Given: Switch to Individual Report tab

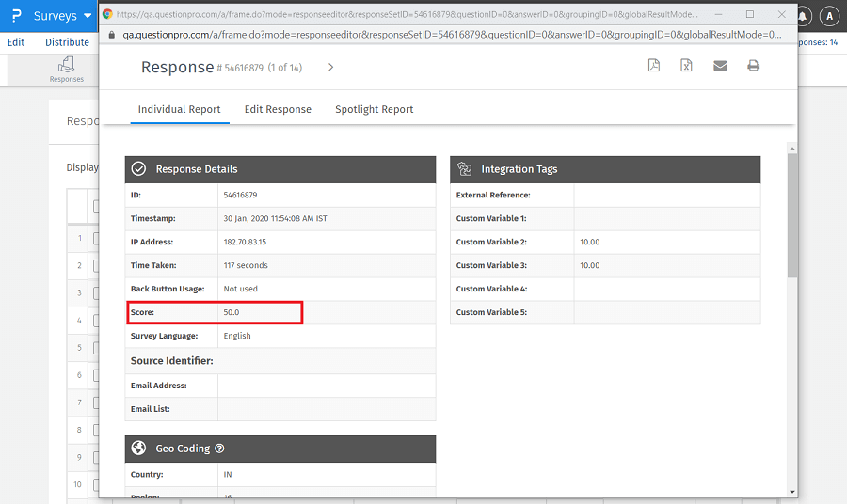Looking at the screenshot, I should (x=179, y=109).
